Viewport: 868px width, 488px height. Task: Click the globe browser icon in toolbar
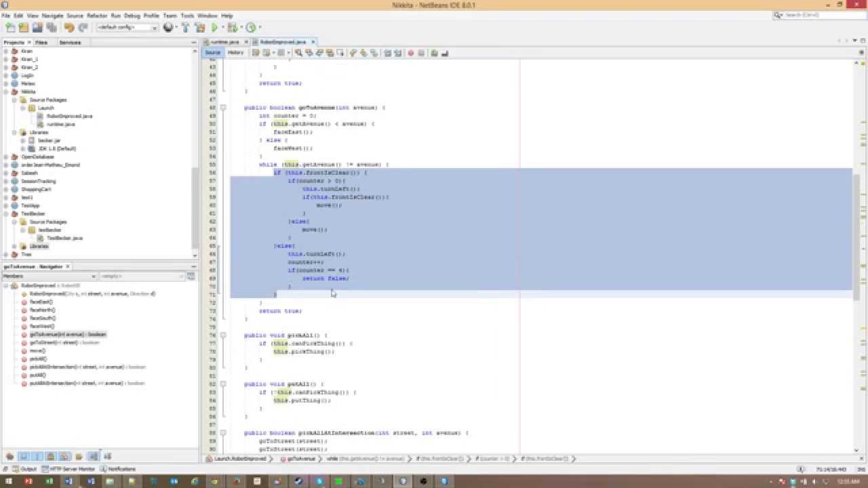tap(168, 27)
